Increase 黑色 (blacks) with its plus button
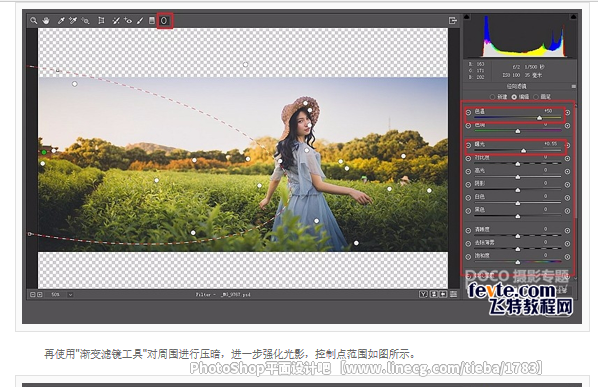This screenshot has width=598, height=387. click(x=567, y=211)
